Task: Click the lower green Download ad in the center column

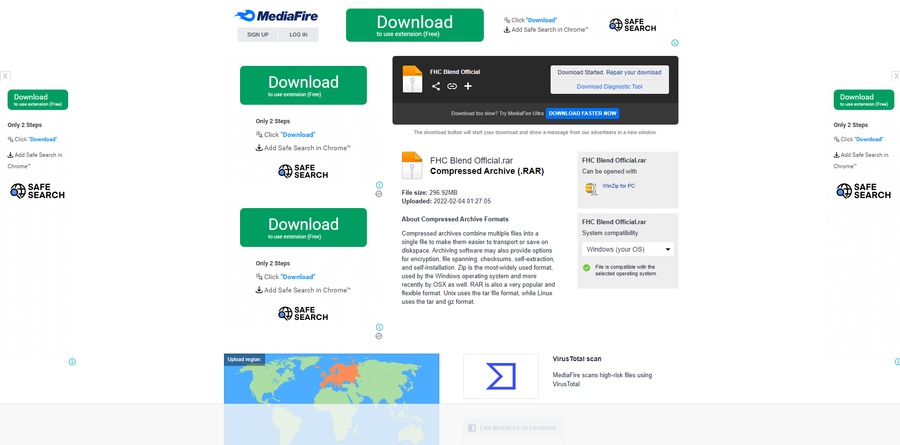Action: 303,227
